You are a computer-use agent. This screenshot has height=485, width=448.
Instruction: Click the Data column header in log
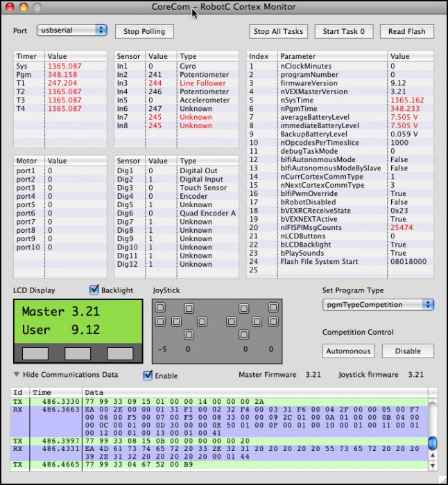click(255, 392)
